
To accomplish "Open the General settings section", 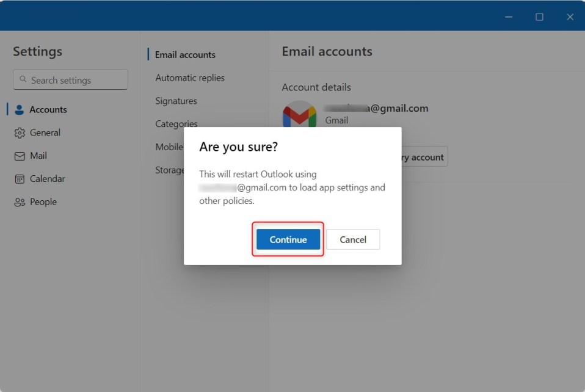I will 45,132.
